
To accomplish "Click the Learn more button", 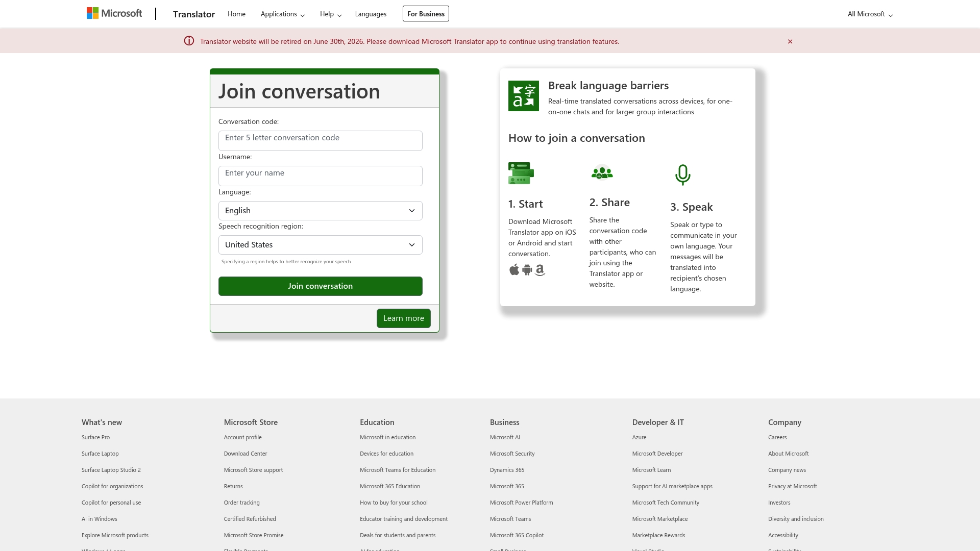I will [403, 318].
